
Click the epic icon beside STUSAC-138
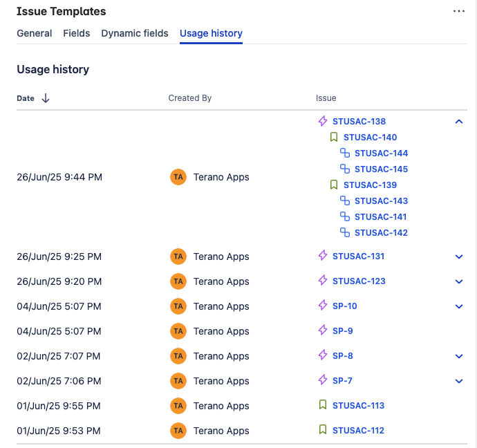(x=323, y=122)
